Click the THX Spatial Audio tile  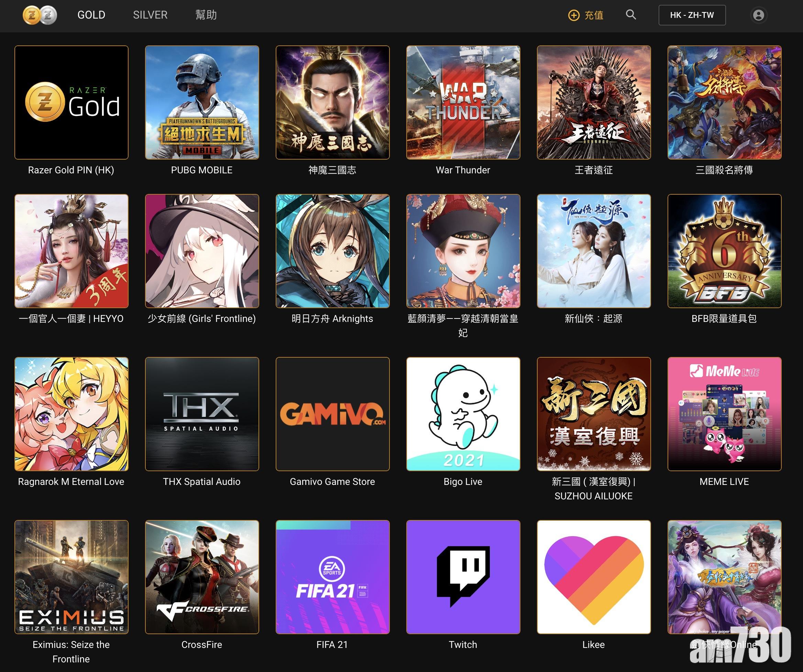[202, 413]
